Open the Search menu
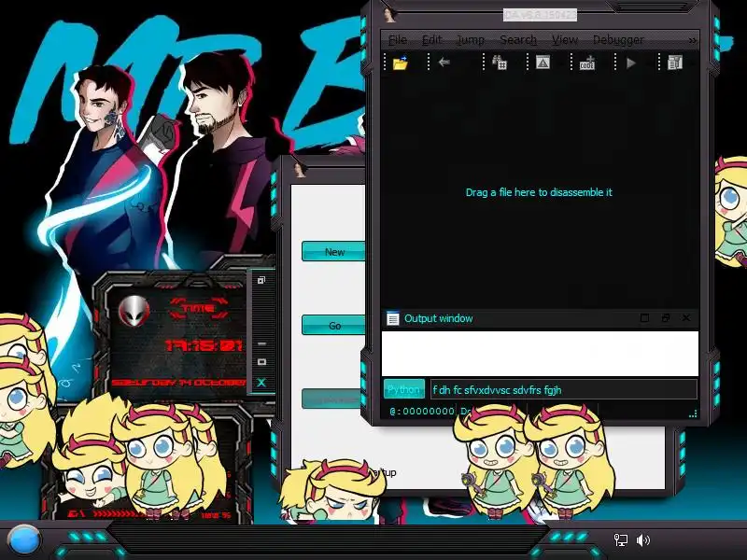 pyautogui.click(x=518, y=40)
